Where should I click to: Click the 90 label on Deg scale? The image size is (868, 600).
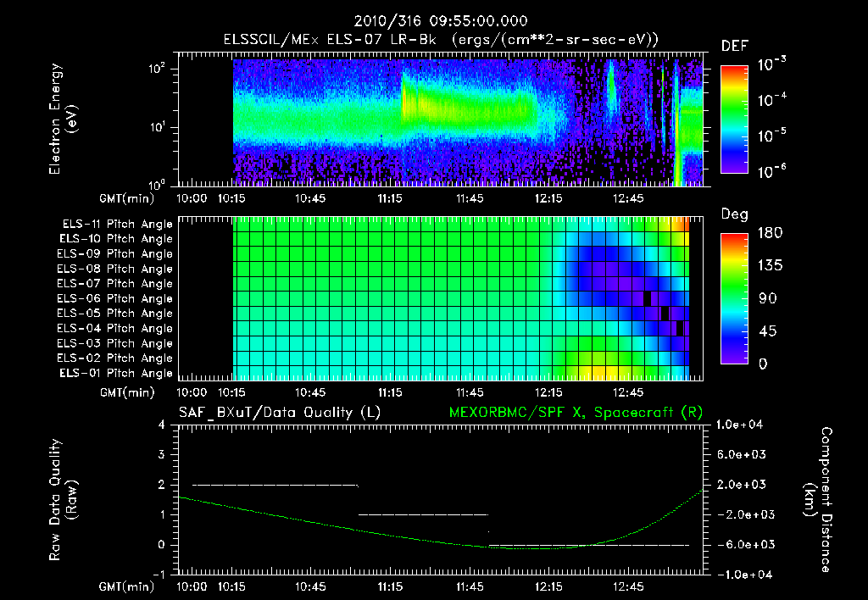[x=767, y=298]
